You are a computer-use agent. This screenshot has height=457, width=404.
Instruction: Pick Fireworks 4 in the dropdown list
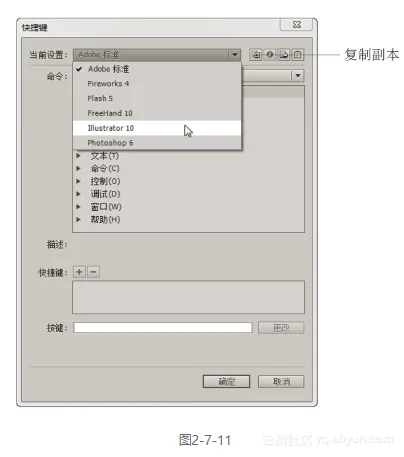point(157,84)
